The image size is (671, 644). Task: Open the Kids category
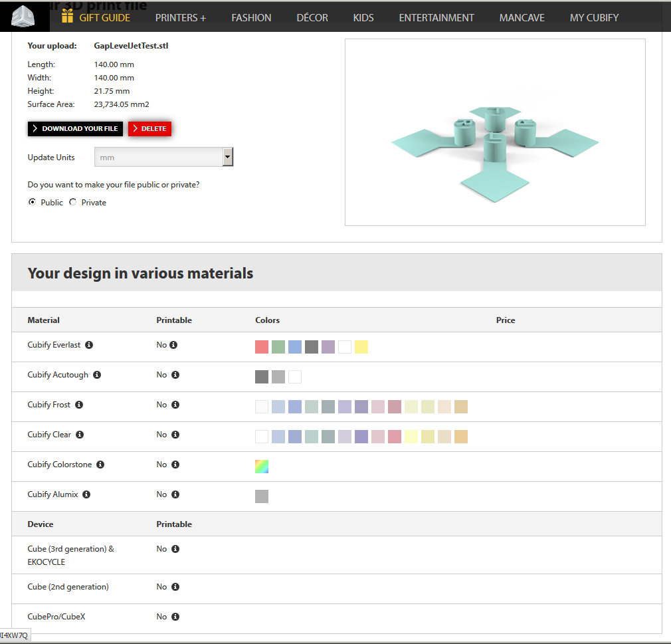[x=363, y=18]
